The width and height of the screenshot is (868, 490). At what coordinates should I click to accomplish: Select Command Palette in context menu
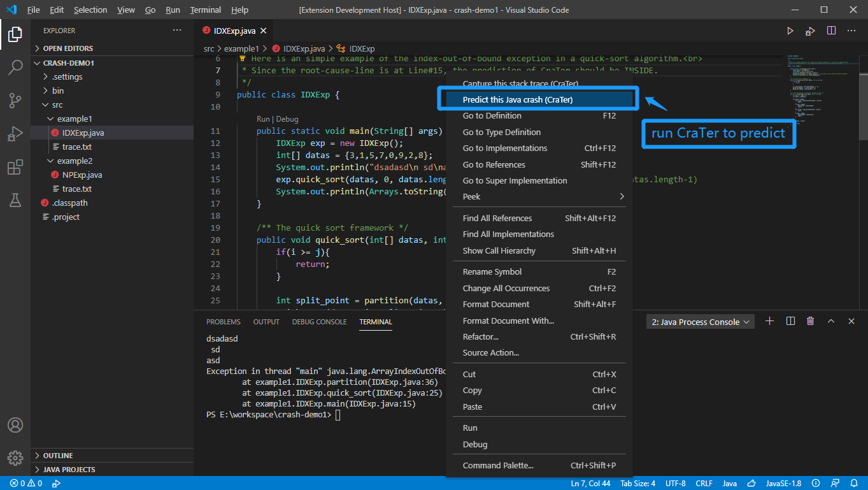pos(539,465)
